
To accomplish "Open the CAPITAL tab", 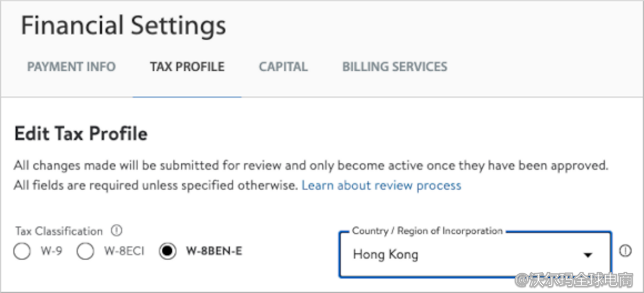I will click(283, 66).
